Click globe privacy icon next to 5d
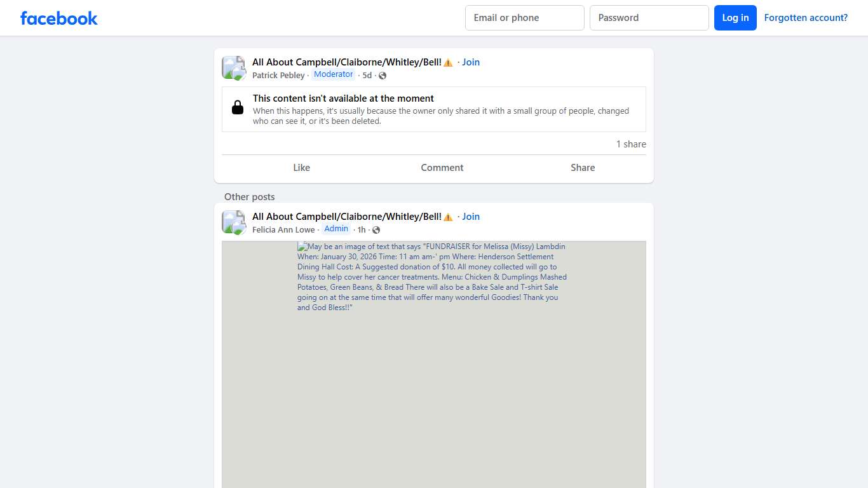868x488 pixels. (x=383, y=76)
